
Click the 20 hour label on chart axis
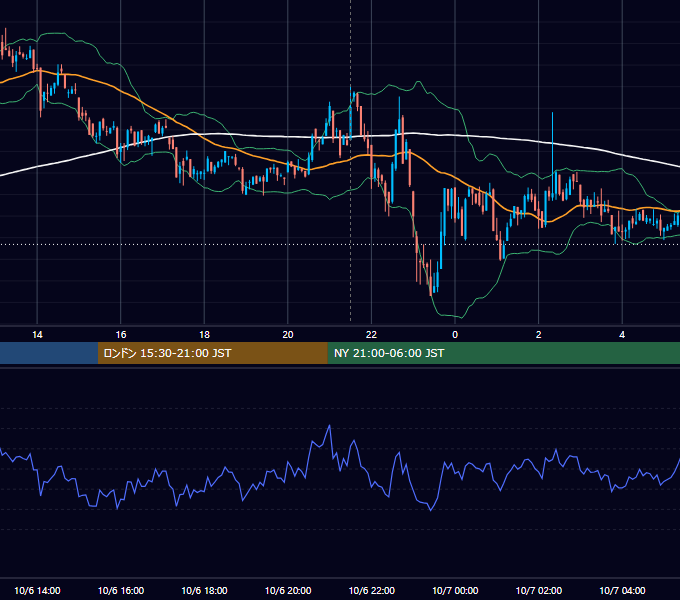point(288,335)
